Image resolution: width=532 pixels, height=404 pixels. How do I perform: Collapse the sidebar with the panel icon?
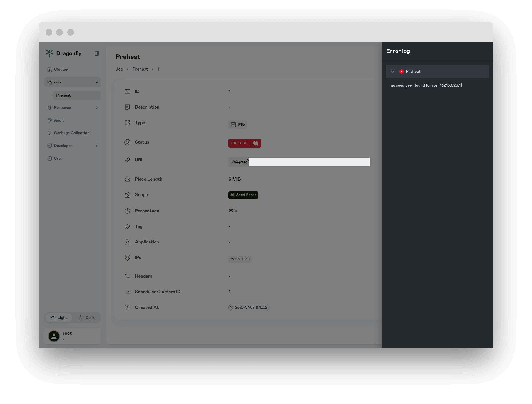tap(97, 53)
